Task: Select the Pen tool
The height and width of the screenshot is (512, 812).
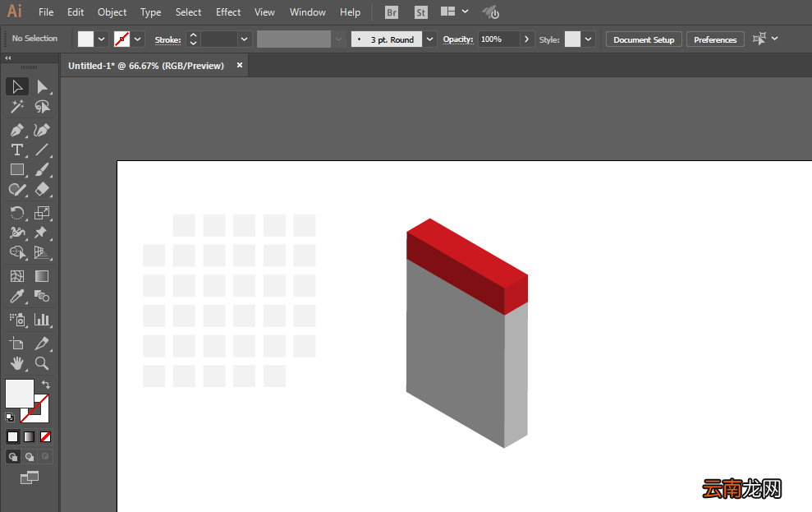Action: pyautogui.click(x=17, y=130)
